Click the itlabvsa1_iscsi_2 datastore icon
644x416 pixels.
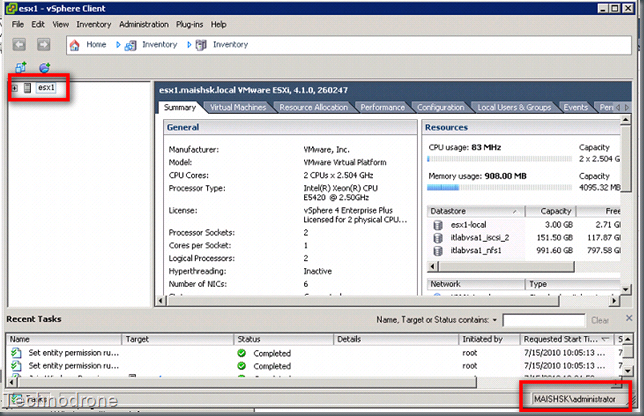(x=438, y=238)
